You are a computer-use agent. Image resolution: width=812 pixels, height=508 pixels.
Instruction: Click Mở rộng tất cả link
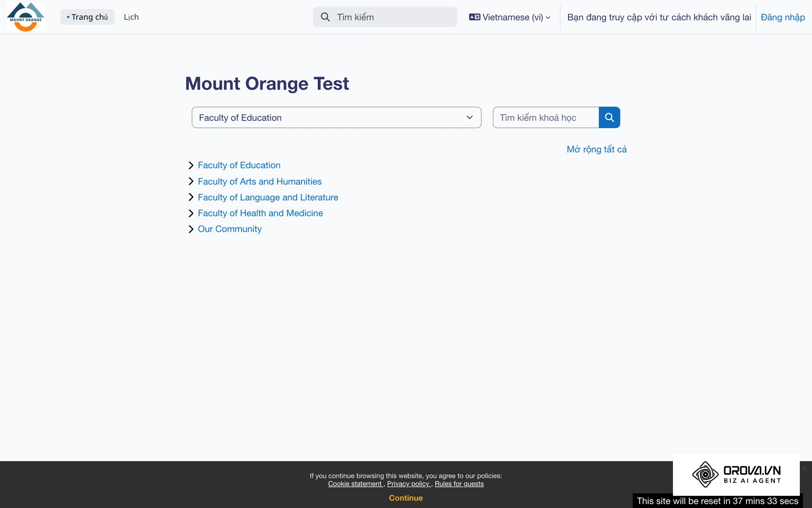(x=597, y=149)
